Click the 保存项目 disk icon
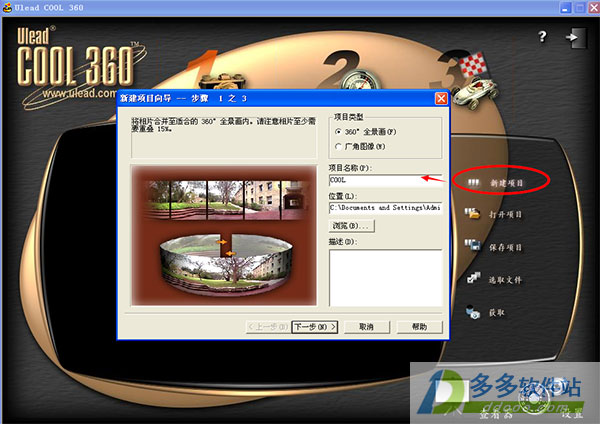 (x=473, y=245)
